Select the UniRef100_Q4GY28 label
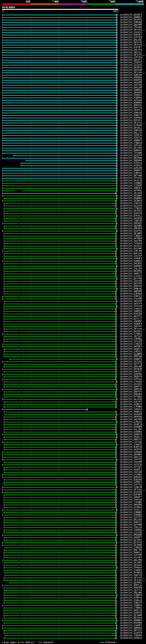The image size is (146, 644). click(x=131, y=457)
